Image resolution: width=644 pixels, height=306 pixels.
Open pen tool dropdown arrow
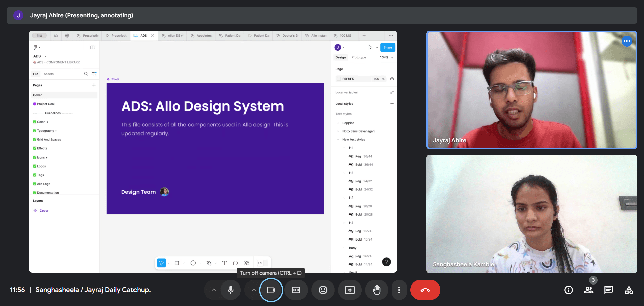click(x=216, y=263)
